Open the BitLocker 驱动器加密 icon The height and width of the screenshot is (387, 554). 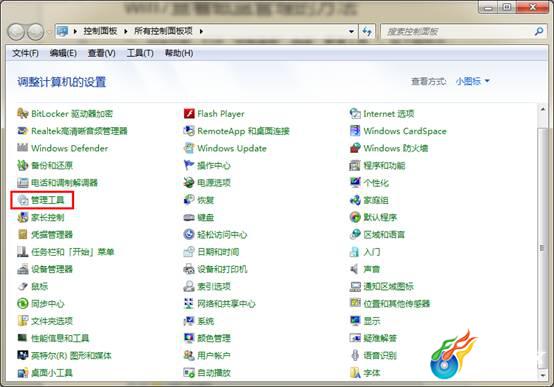(23, 113)
